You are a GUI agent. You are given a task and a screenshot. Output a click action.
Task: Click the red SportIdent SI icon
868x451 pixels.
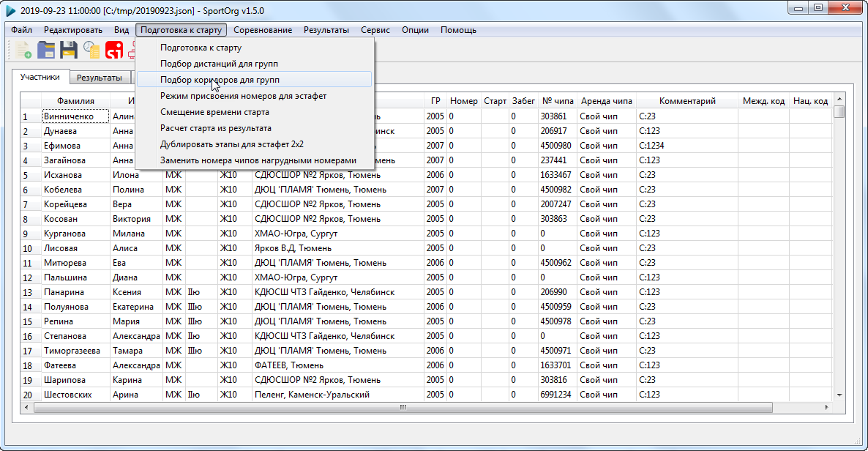114,50
